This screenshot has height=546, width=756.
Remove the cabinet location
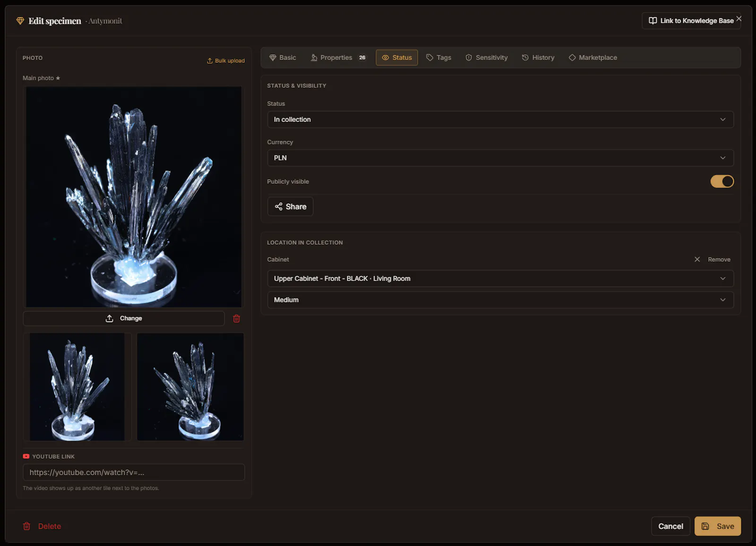[x=713, y=259]
